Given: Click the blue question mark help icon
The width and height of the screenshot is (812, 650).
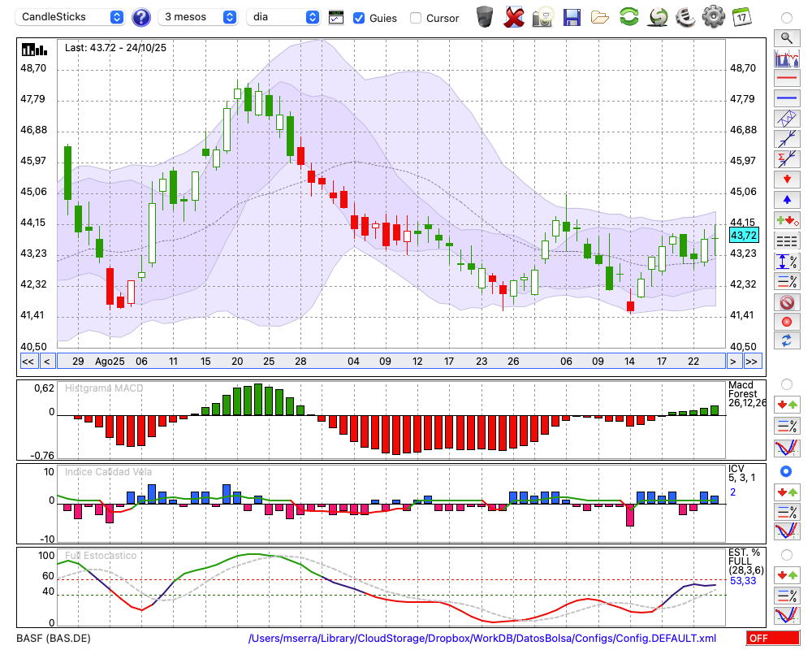Looking at the screenshot, I should pyautogui.click(x=141, y=17).
